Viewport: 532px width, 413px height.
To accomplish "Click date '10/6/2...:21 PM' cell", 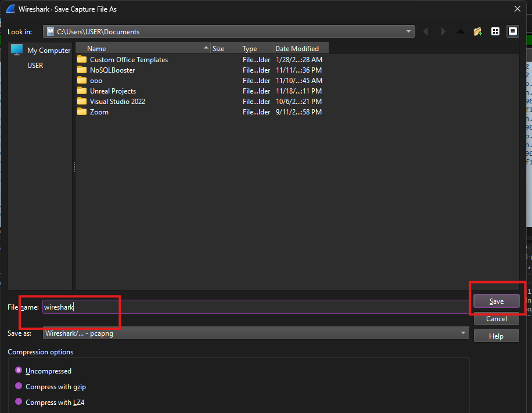I will click(299, 101).
